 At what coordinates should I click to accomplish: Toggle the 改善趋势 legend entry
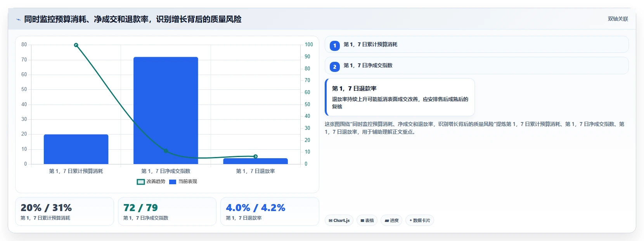(151, 182)
